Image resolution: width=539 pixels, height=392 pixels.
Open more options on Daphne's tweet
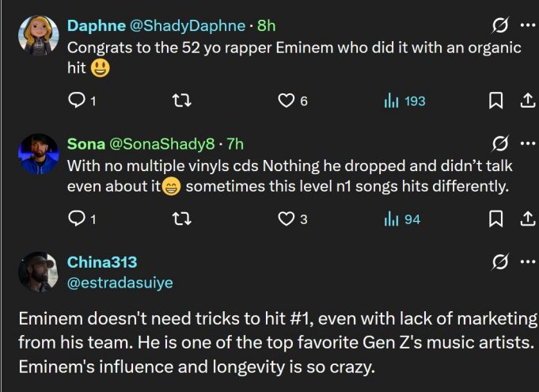tap(528, 26)
